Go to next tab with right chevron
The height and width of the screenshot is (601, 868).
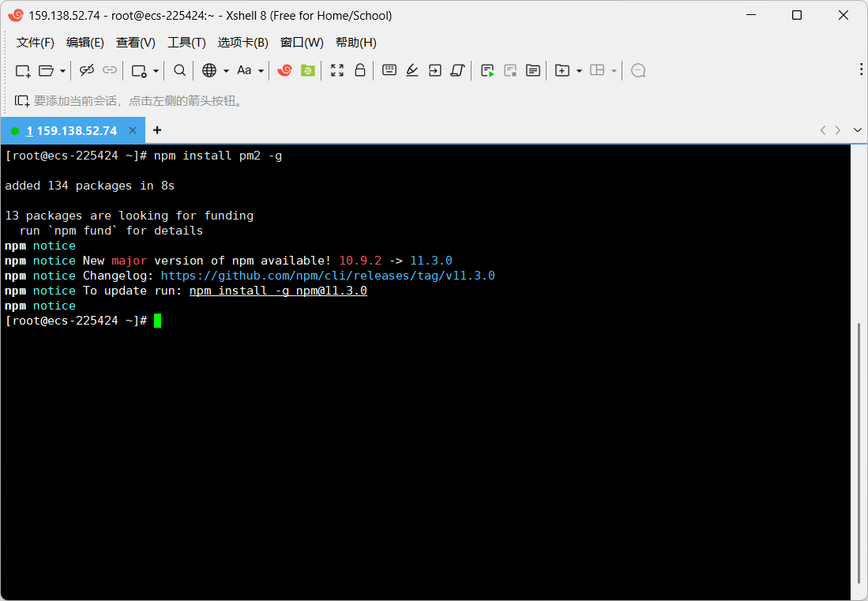(x=837, y=130)
